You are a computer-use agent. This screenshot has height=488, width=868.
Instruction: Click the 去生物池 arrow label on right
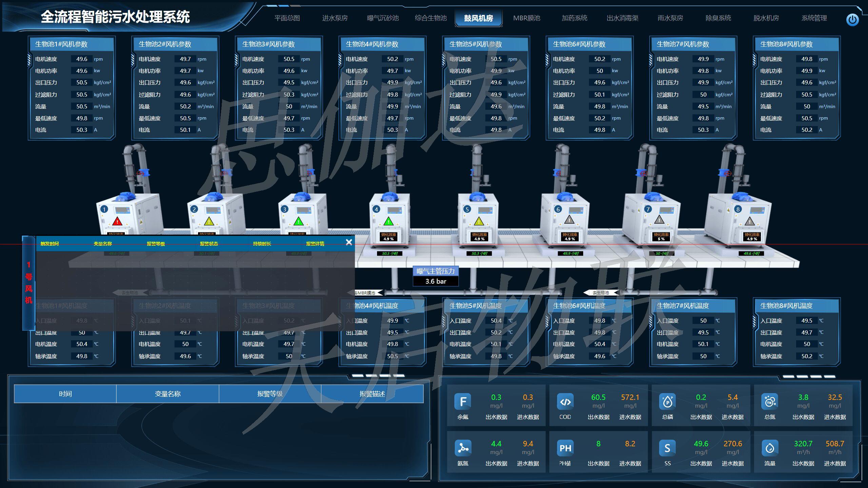tap(601, 292)
